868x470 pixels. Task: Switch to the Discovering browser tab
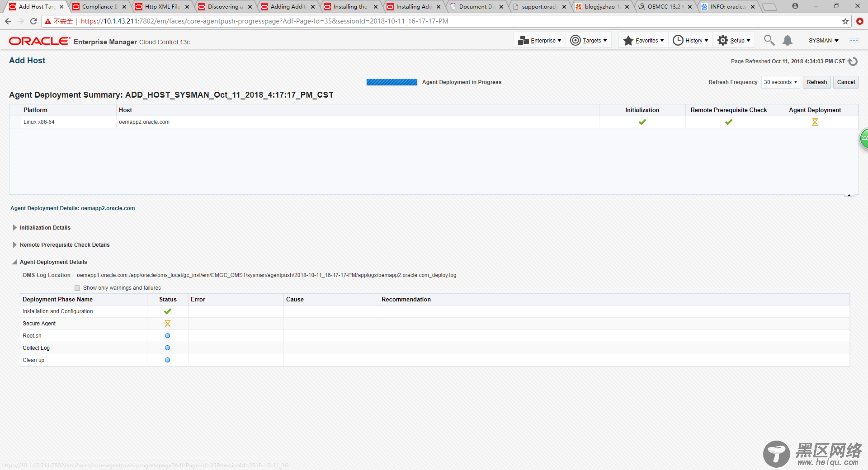(x=225, y=7)
